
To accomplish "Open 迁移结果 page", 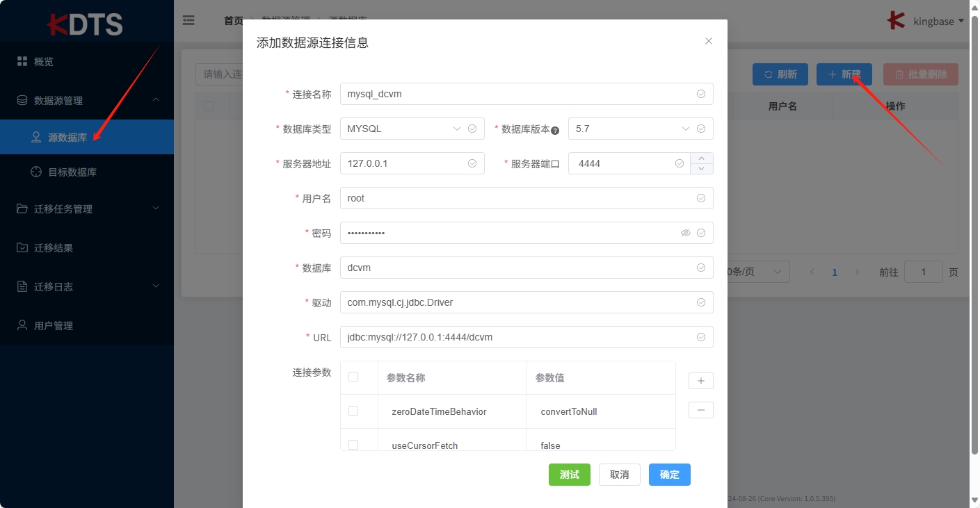I will click(87, 248).
